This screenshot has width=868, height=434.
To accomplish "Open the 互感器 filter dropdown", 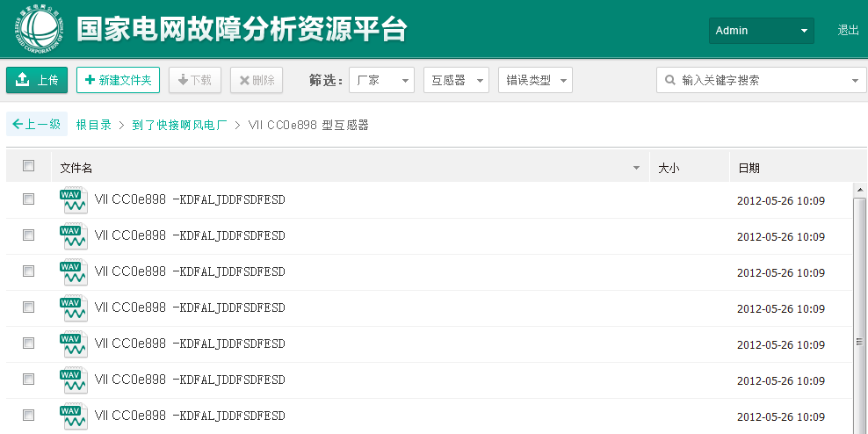I will [456, 80].
